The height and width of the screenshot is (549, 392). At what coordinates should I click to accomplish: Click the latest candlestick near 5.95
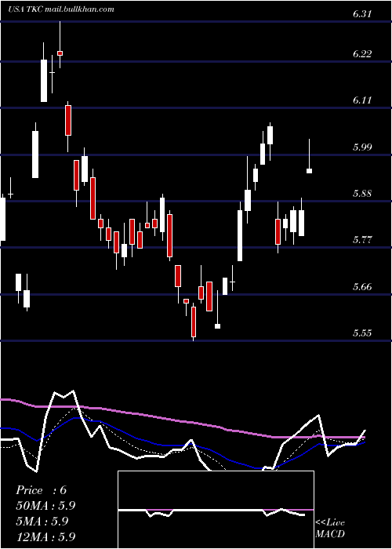(310, 171)
